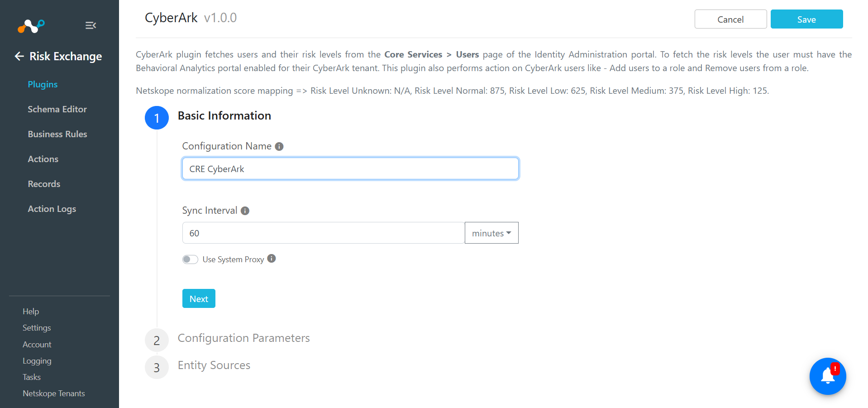Enable the Use System Proxy toggle

[x=190, y=259]
